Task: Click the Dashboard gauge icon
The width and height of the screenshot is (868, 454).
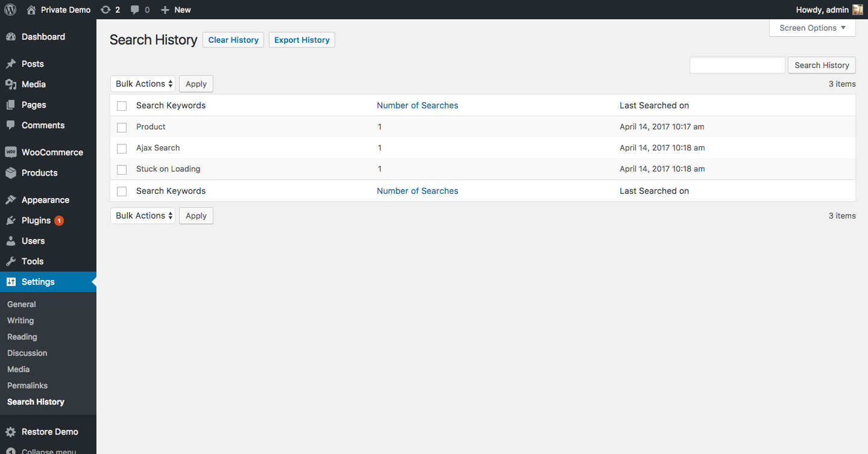Action: [x=11, y=37]
